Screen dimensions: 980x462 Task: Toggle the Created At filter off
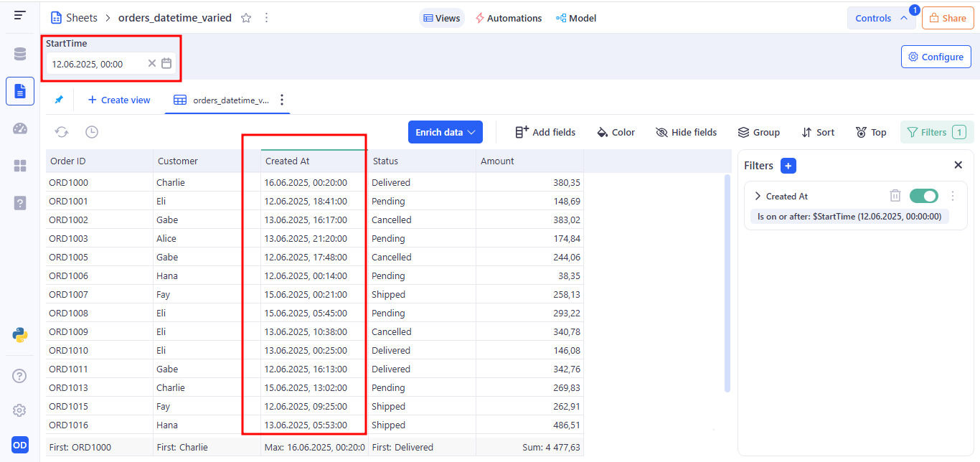pos(923,196)
